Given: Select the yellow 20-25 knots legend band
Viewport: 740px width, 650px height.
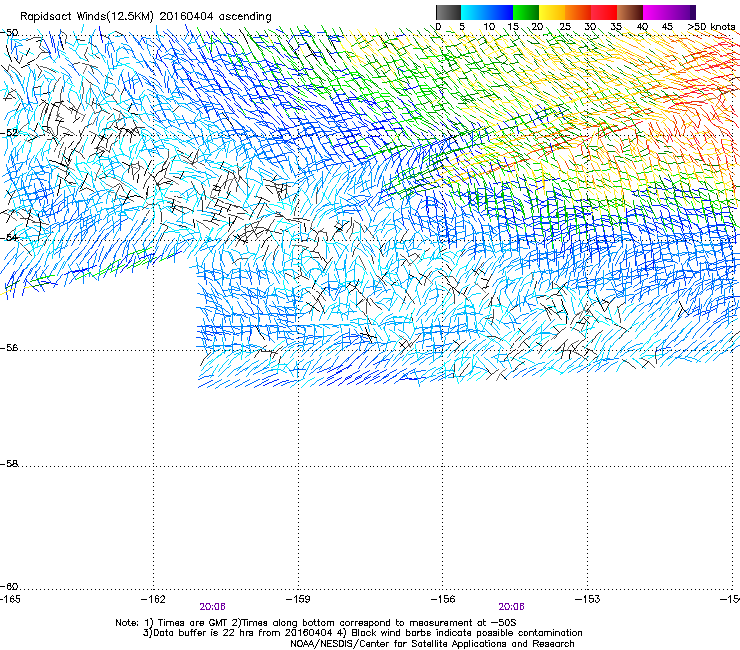Looking at the screenshot, I should point(552,12).
